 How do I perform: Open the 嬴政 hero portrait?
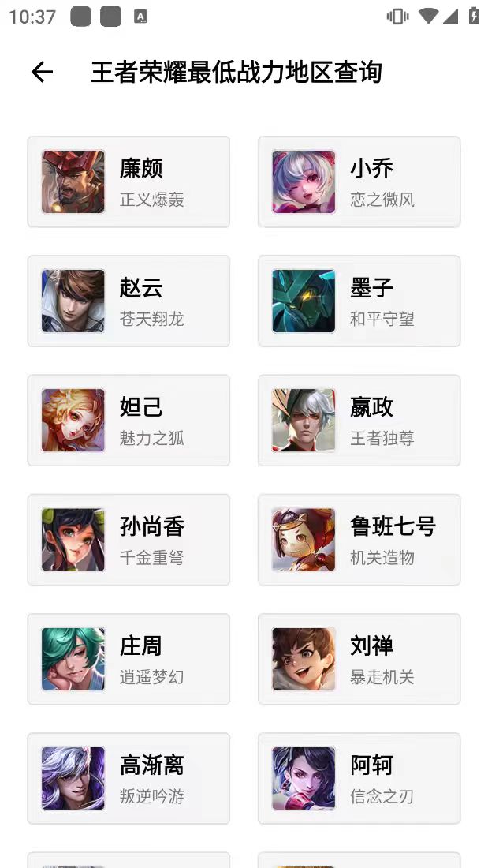tap(304, 420)
